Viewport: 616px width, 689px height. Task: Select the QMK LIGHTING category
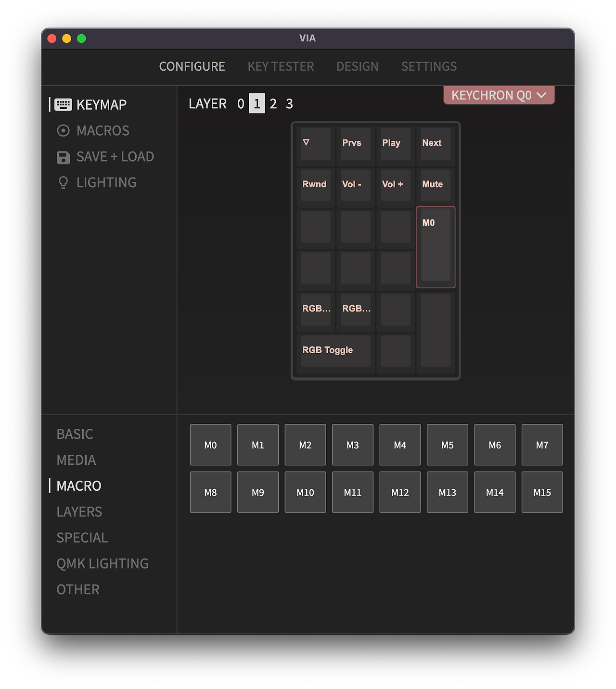point(103,563)
